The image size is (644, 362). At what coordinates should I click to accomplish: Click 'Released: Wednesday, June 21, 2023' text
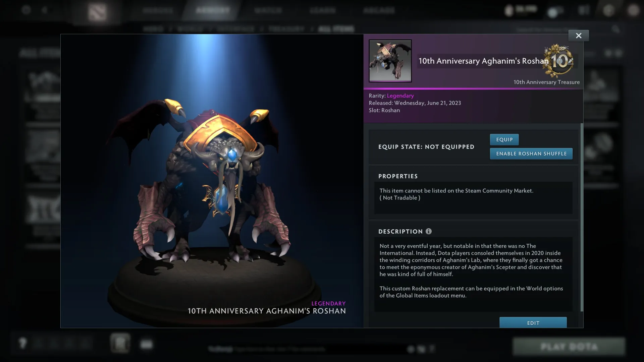point(415,103)
